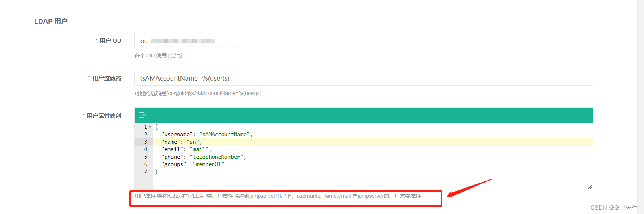Click the 用户属性映射 field label
644x214 pixels.
point(104,116)
